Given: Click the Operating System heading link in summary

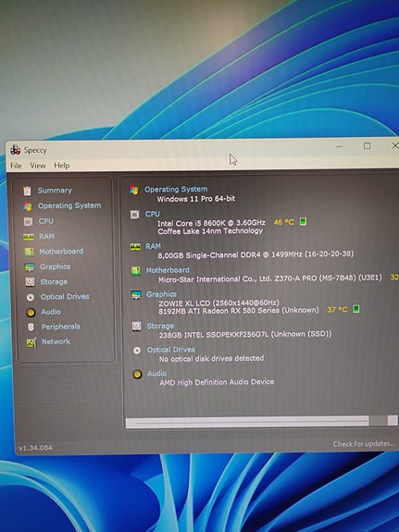Looking at the screenshot, I should pyautogui.click(x=176, y=190).
